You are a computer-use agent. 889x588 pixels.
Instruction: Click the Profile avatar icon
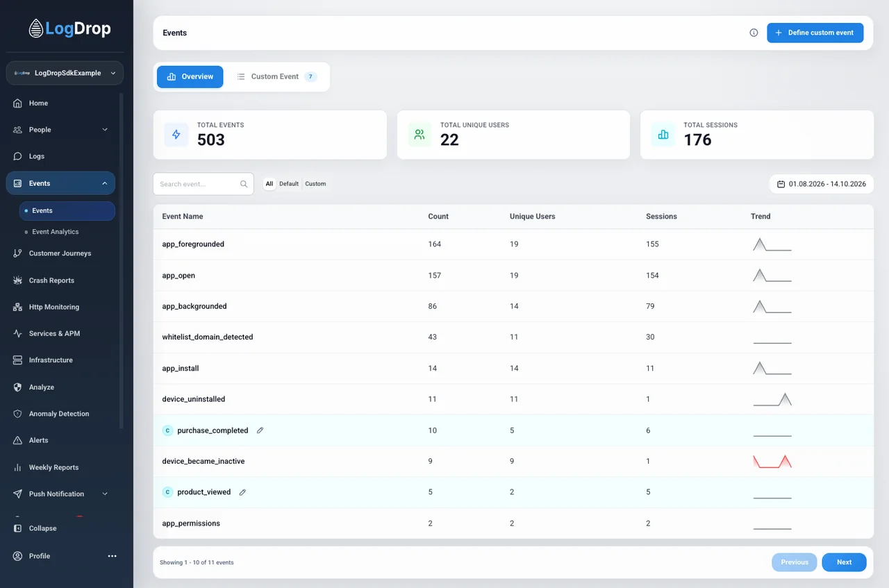(18, 556)
